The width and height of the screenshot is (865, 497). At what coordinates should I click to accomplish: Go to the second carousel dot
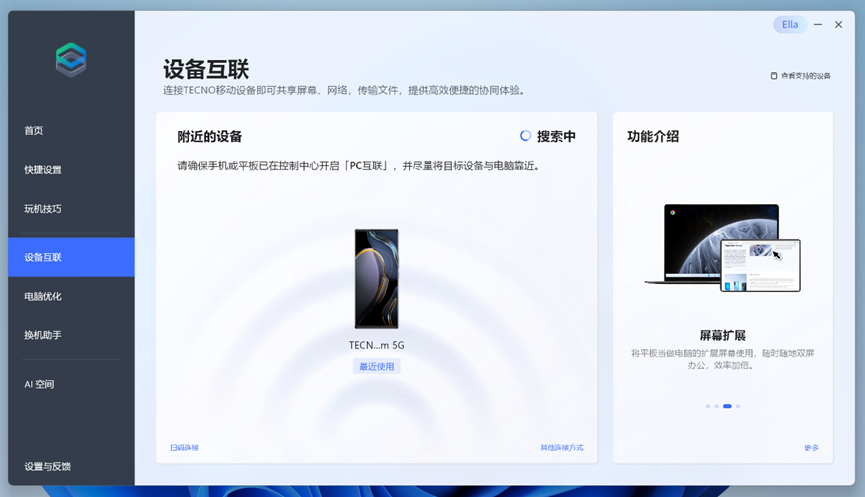717,406
